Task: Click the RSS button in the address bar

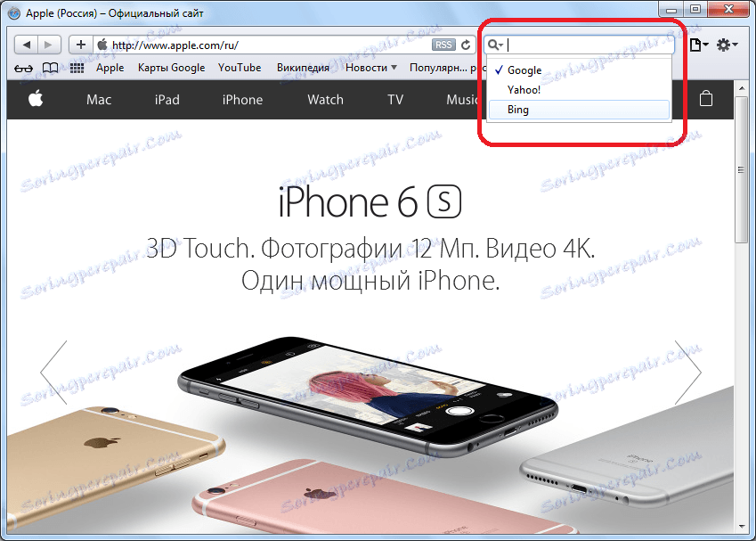Action: tap(443, 45)
